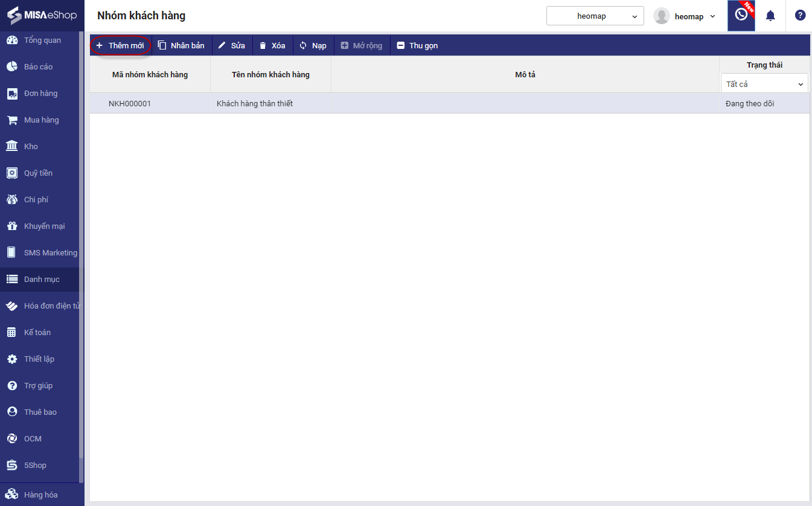Go to the Tổng quan menu label
812x506 pixels.
point(42,40)
